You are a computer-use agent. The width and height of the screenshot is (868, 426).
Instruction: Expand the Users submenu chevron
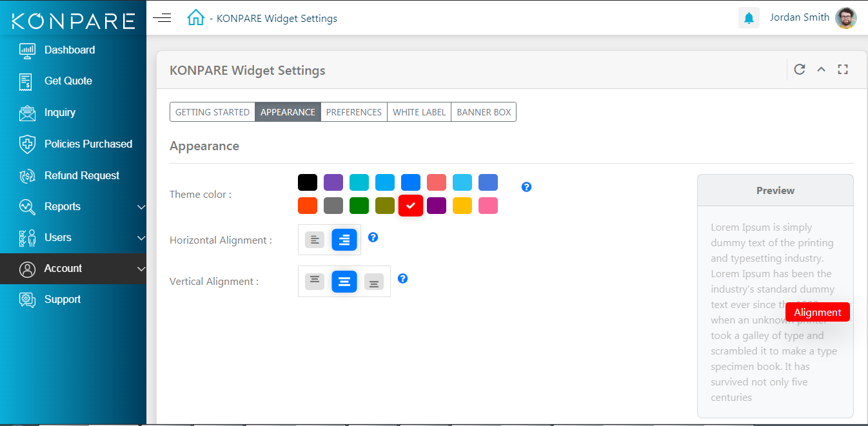coord(142,238)
